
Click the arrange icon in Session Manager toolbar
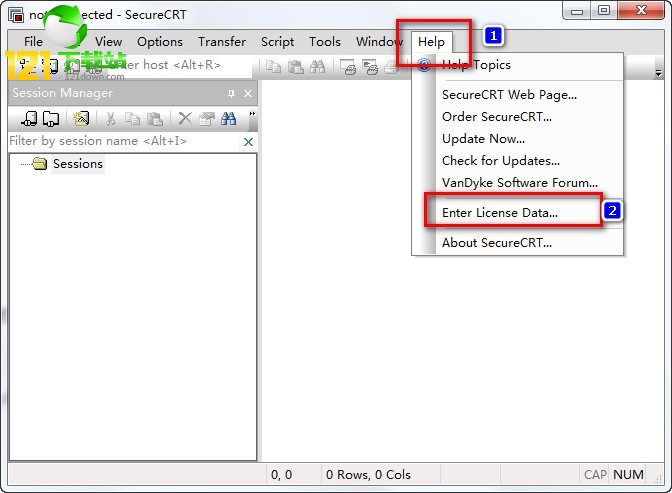81,118
